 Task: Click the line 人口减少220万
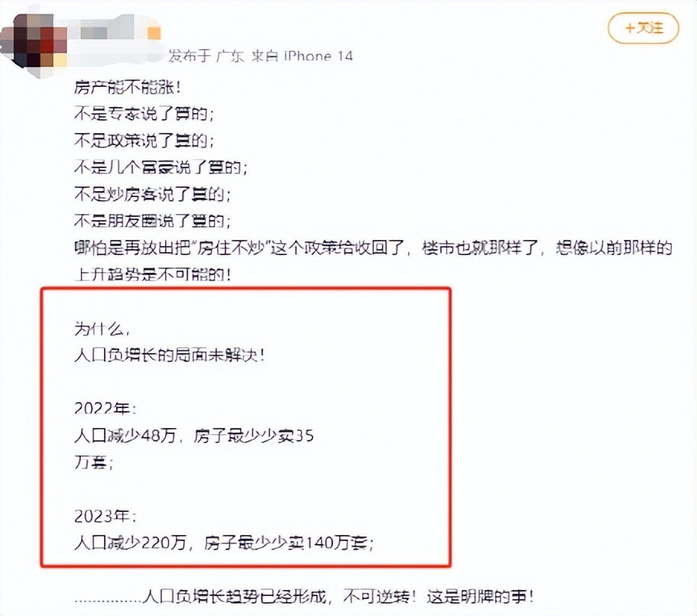[x=224, y=543]
